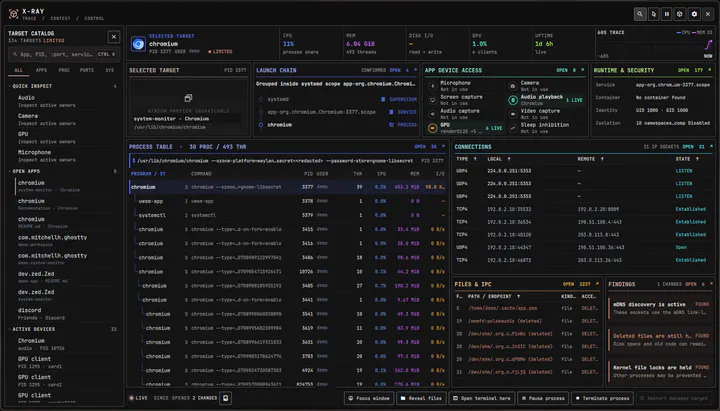
Task: Open Microphone quick inspect entry
Action: (64, 156)
